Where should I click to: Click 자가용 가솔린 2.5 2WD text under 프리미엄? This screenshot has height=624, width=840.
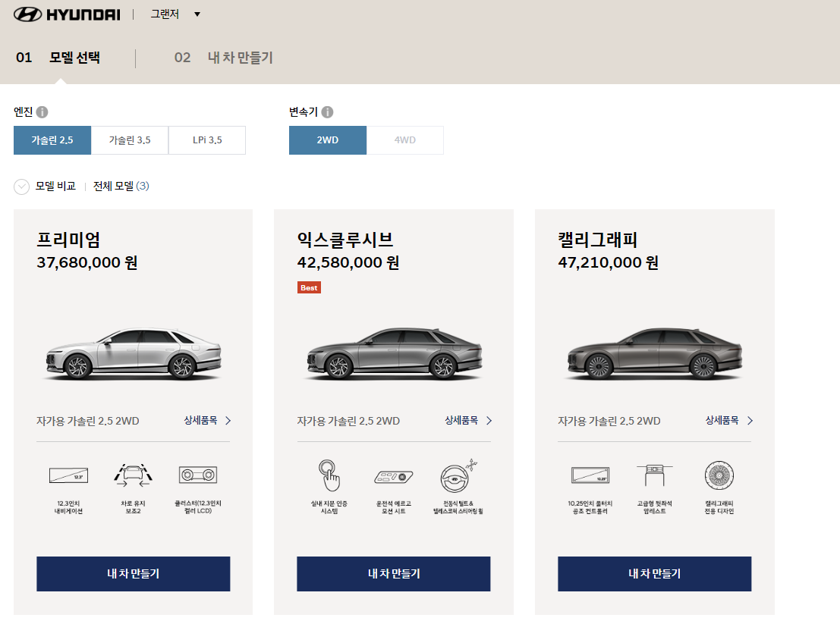click(x=88, y=421)
